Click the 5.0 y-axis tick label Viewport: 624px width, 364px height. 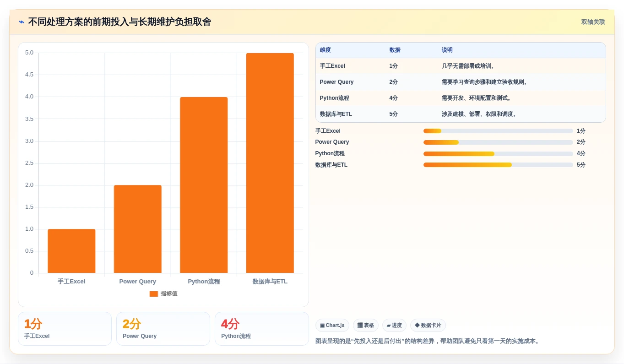pos(29,53)
